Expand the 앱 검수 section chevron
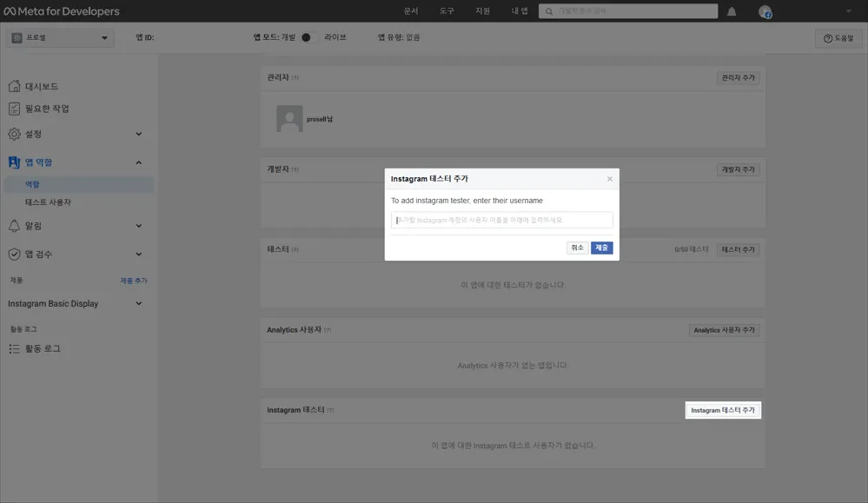 point(139,254)
